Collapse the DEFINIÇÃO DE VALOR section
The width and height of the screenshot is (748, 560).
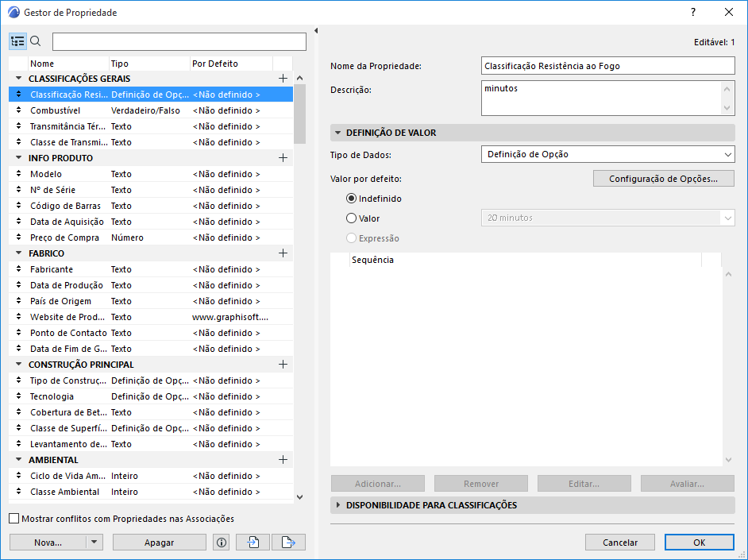point(337,133)
